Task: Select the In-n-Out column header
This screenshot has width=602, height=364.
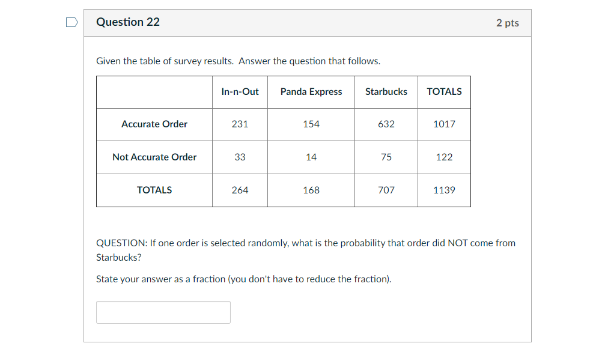Action: (240, 92)
